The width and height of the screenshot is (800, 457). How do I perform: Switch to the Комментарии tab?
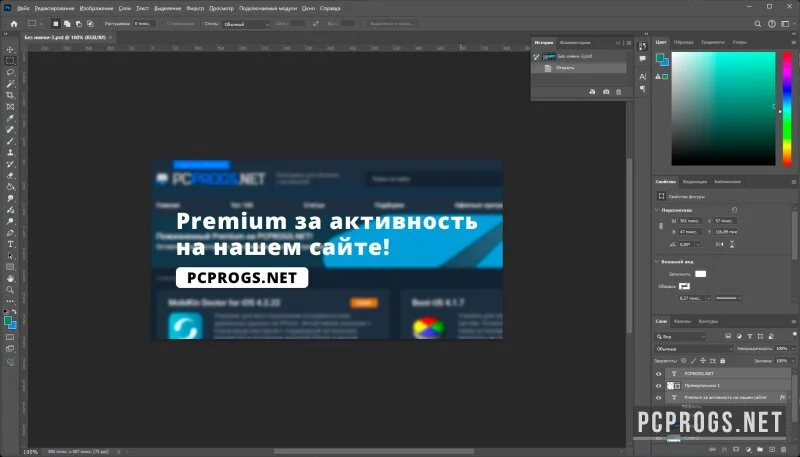575,43
